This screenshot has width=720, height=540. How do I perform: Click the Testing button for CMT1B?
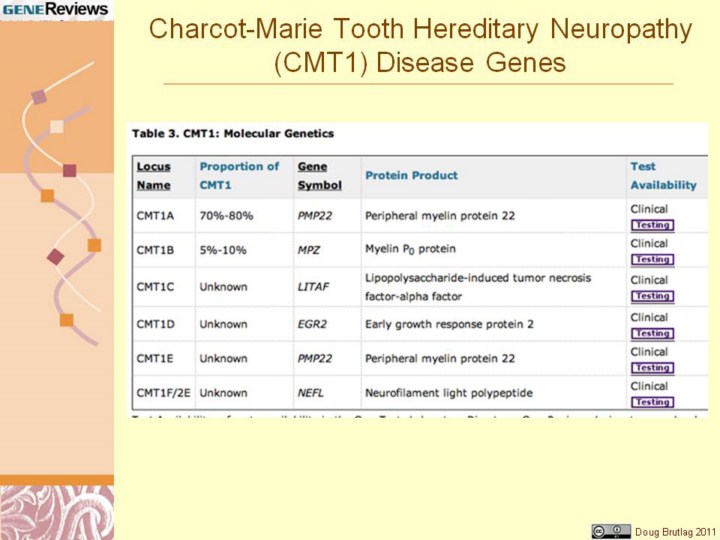pyautogui.click(x=652, y=260)
